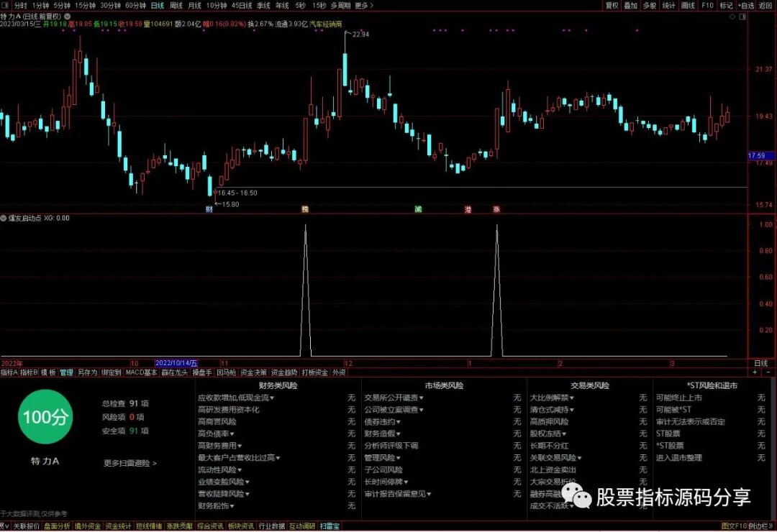Click the 叠加 overlay button
The width and height of the screenshot is (777, 532).
(631, 6)
